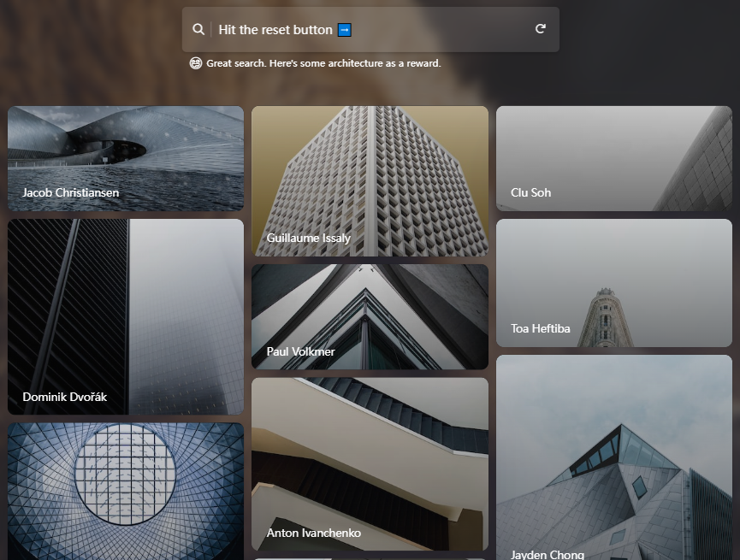Open Guillaume Issaly's building photo

[370, 181]
